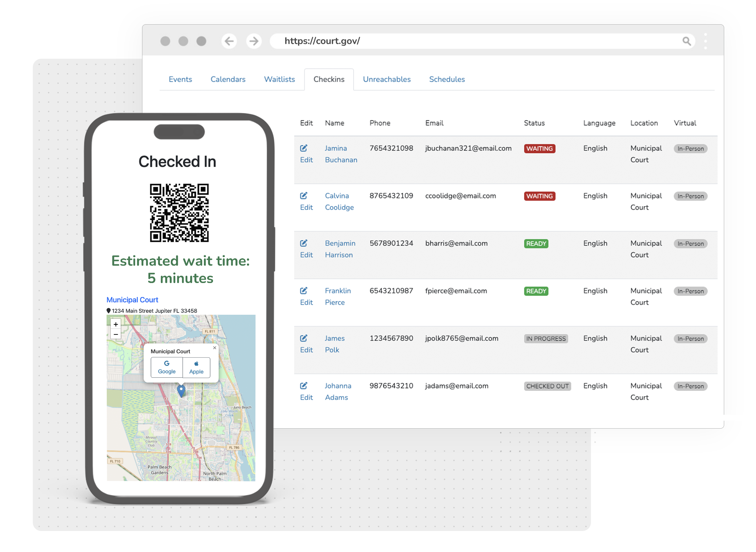The height and width of the screenshot is (552, 756).
Task: Click the edit pencil icon for Johanna Adams
Action: [x=303, y=385]
